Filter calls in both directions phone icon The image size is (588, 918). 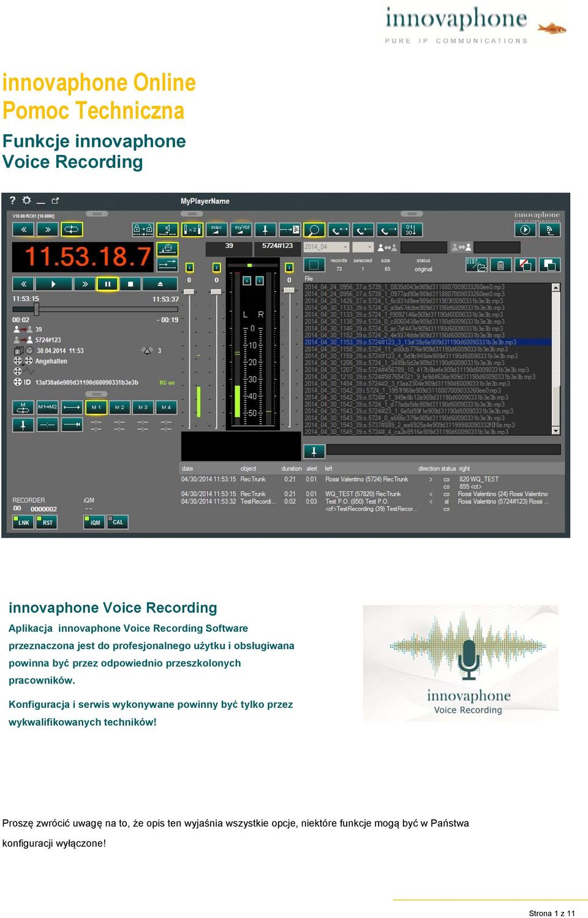click(339, 230)
